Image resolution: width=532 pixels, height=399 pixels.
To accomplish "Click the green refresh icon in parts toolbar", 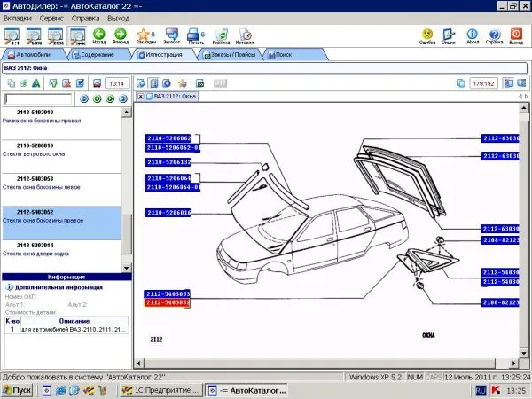I will click(23, 83).
